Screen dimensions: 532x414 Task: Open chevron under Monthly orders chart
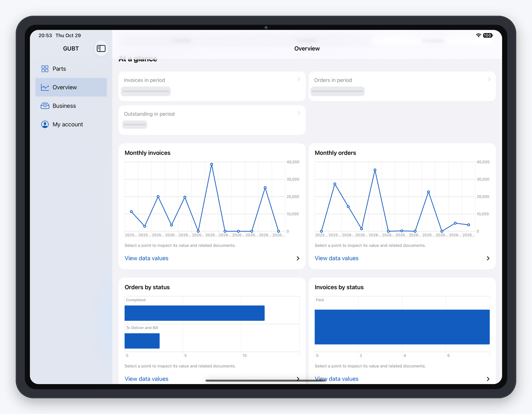[x=488, y=258]
